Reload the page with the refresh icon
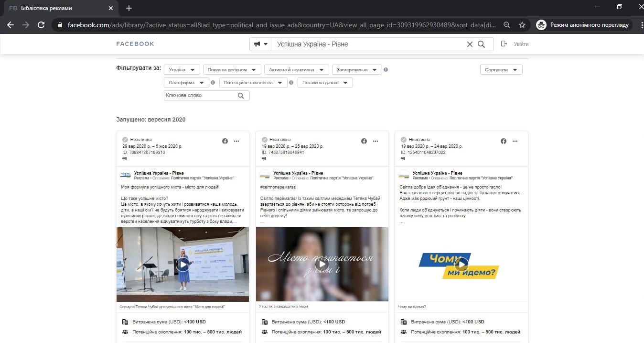The width and height of the screenshot is (644, 343). (x=41, y=25)
